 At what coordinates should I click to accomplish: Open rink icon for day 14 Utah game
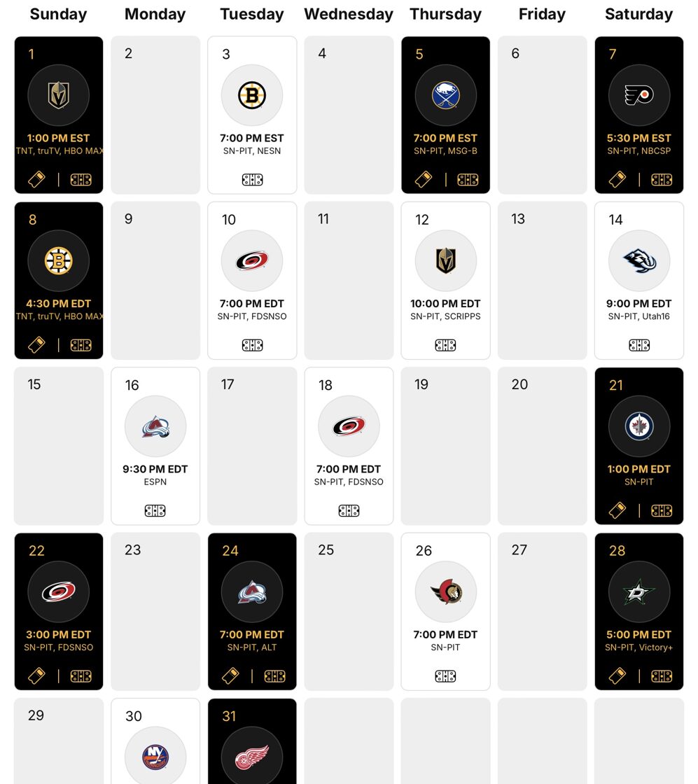pyautogui.click(x=639, y=345)
